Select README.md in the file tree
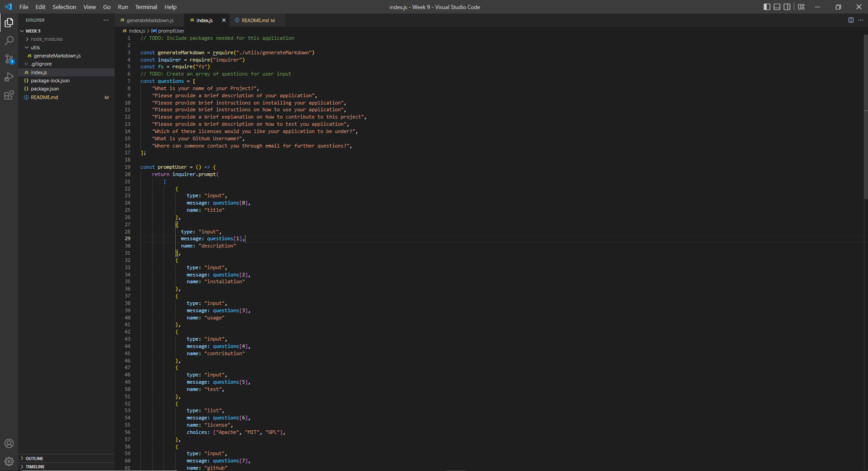Image resolution: width=868 pixels, height=471 pixels. coord(44,97)
